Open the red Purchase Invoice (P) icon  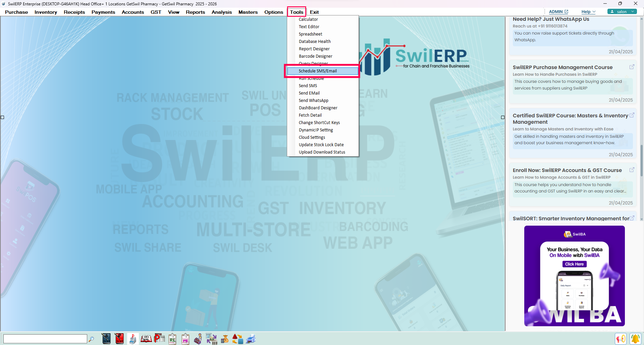119,339
